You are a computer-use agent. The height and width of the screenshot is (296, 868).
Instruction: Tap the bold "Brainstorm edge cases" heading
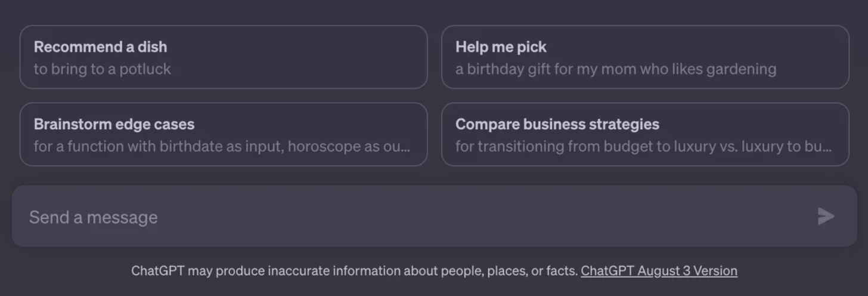[x=114, y=124]
